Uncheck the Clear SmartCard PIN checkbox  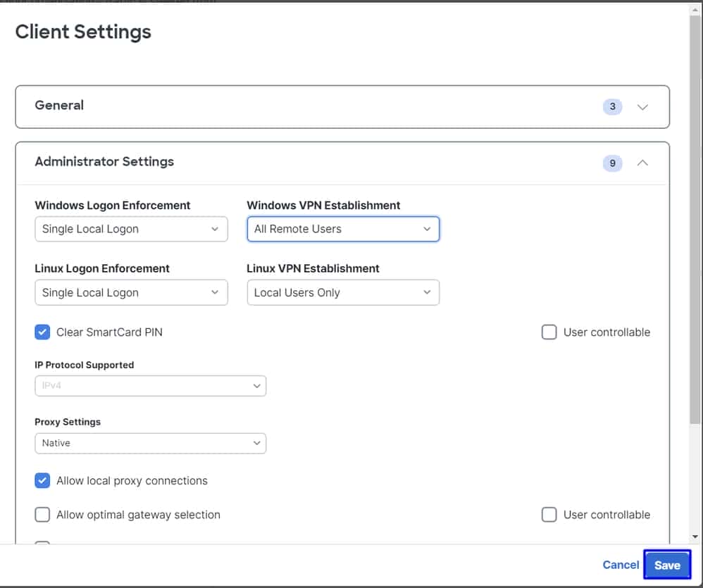42,332
